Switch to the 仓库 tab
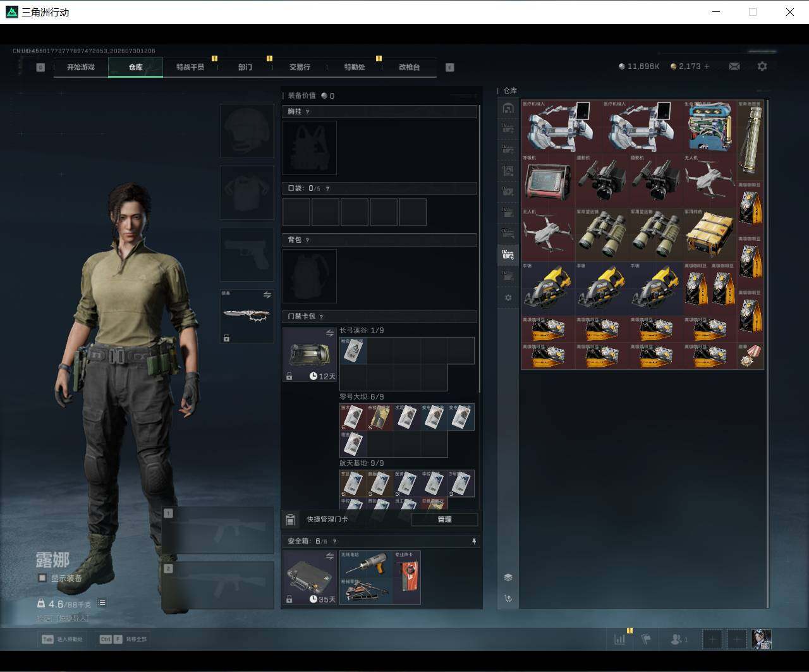809x672 pixels. 135,67
